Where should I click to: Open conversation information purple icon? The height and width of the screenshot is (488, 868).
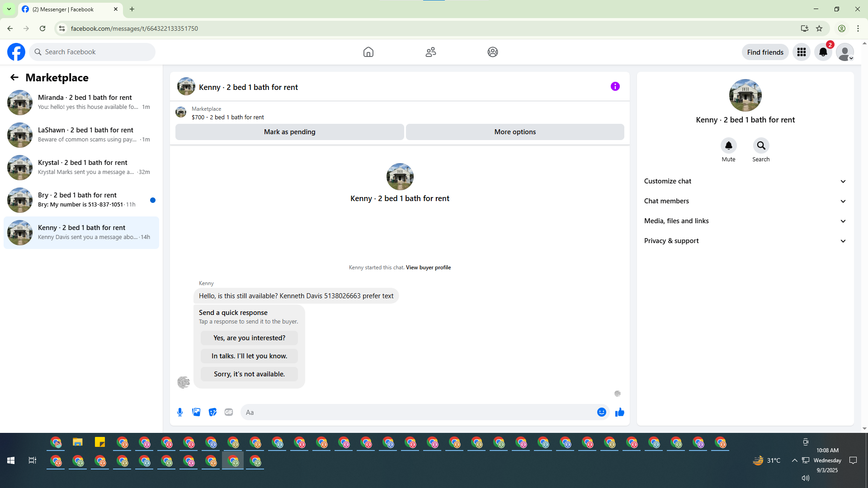[615, 86]
